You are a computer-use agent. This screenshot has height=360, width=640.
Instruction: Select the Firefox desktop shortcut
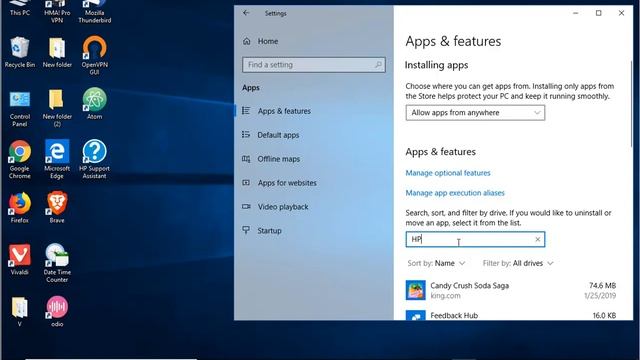tap(20, 207)
